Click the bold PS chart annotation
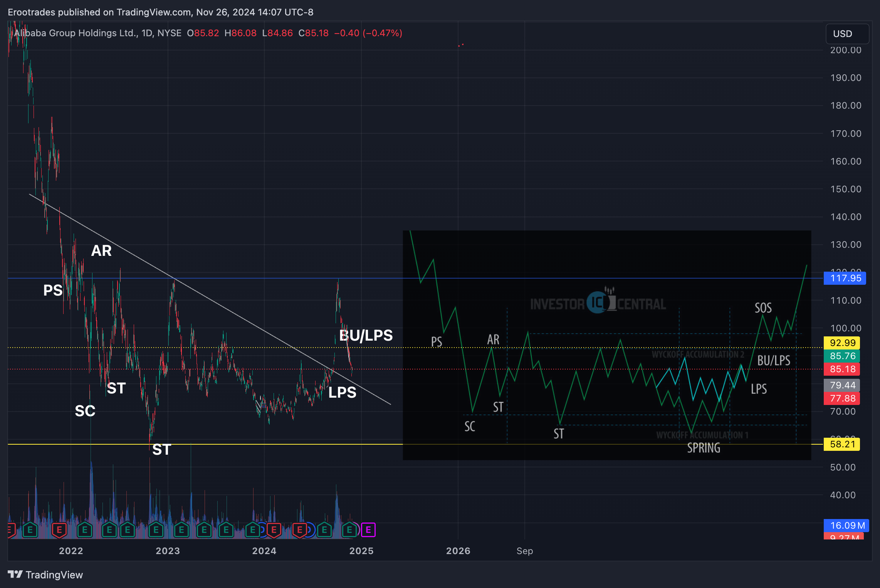The image size is (880, 588). coord(53,290)
